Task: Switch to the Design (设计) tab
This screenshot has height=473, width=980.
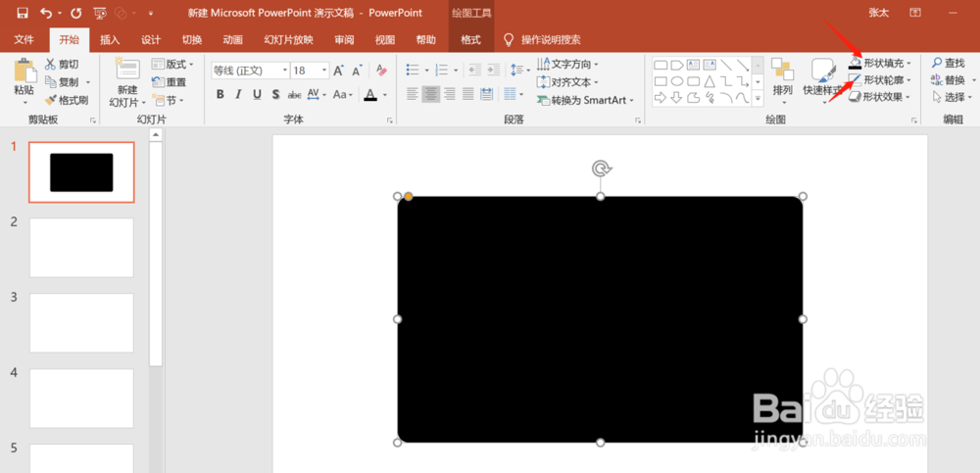Action: point(151,40)
